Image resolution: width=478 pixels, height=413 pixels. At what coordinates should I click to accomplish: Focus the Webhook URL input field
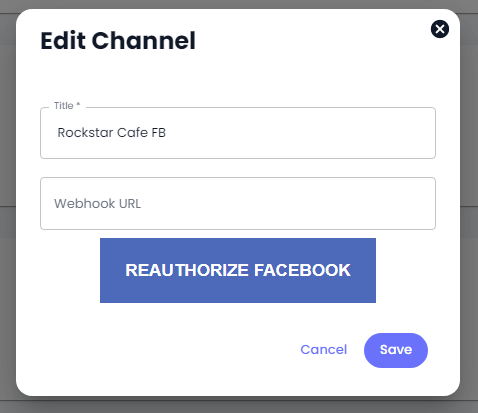click(238, 203)
